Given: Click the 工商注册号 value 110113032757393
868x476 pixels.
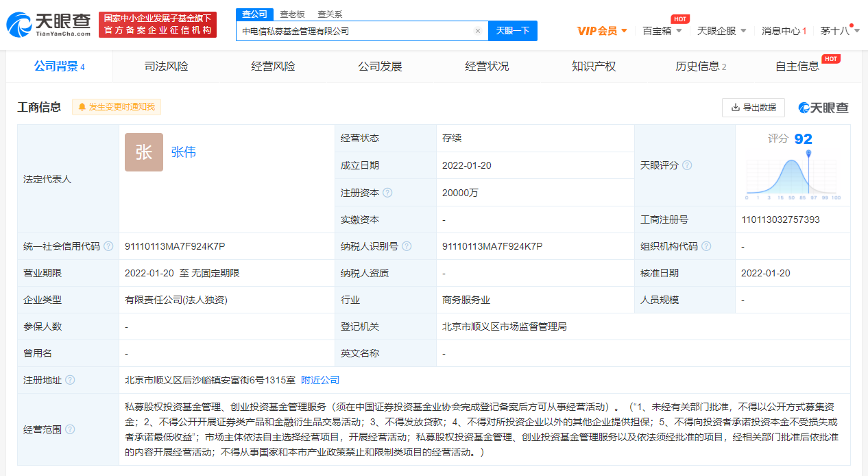Looking at the screenshot, I should [x=780, y=219].
